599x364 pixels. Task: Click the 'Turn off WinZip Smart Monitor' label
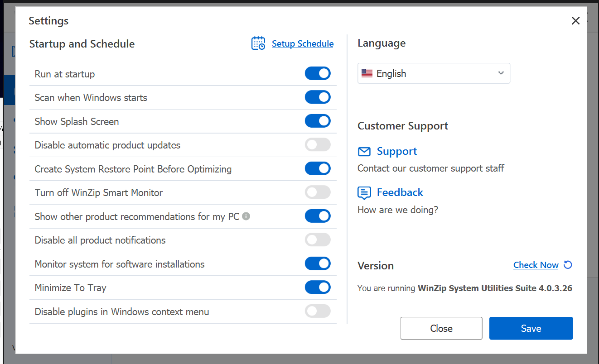point(99,193)
